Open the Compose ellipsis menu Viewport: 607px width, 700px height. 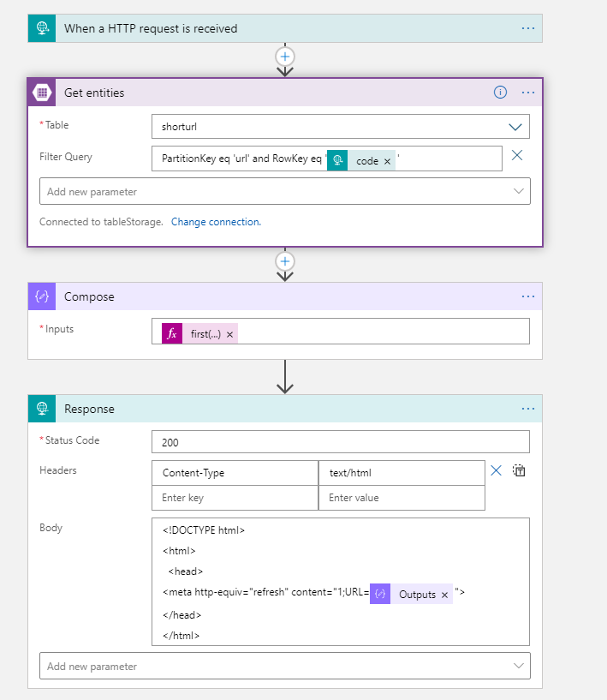tap(528, 296)
